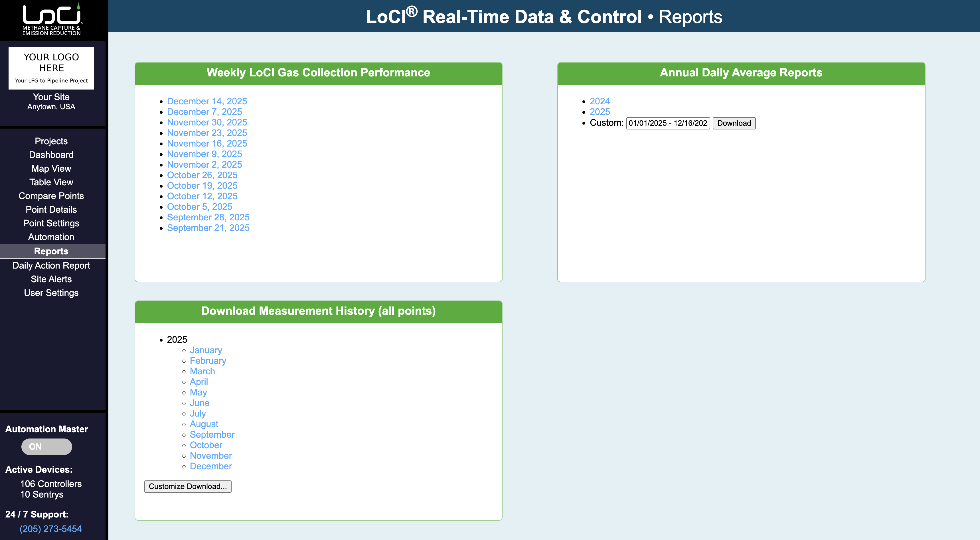The image size is (980, 540).
Task: Toggle the Automation Master ON switch
Action: 46,446
